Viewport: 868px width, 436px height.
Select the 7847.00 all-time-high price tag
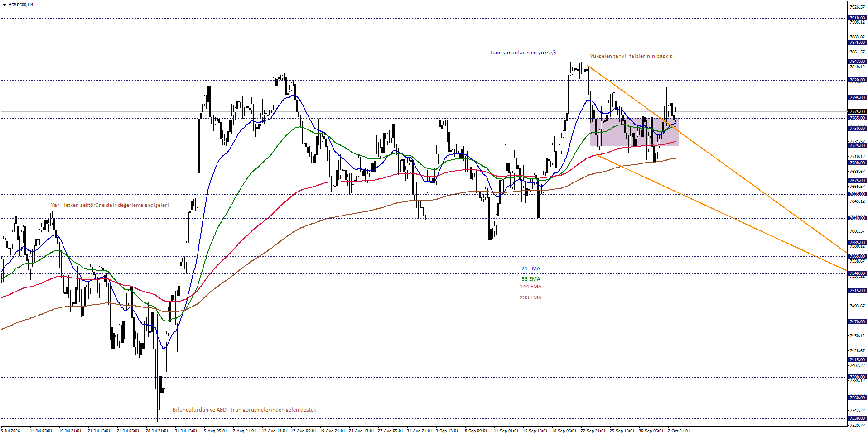coord(857,62)
